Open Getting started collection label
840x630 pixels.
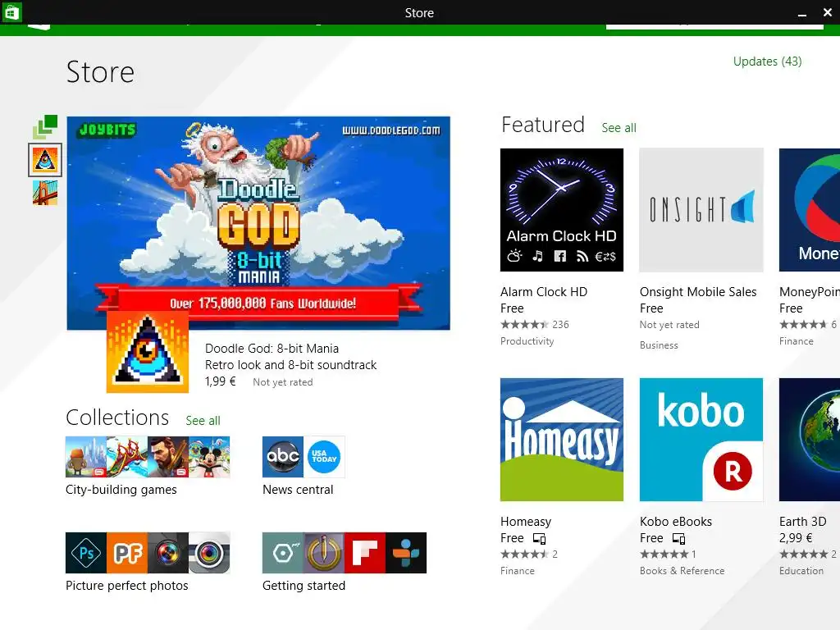click(x=304, y=586)
